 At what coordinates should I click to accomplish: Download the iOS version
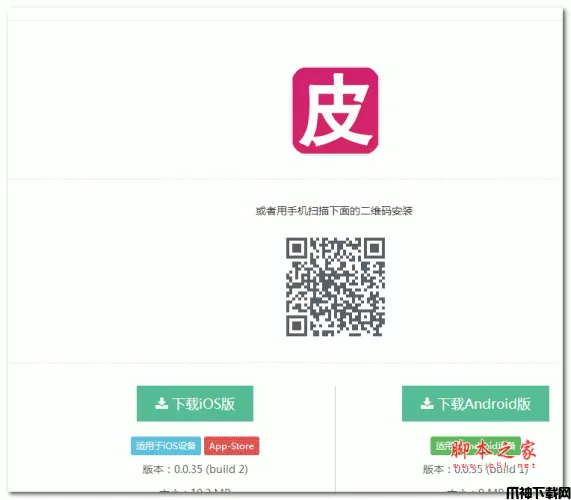point(195,403)
